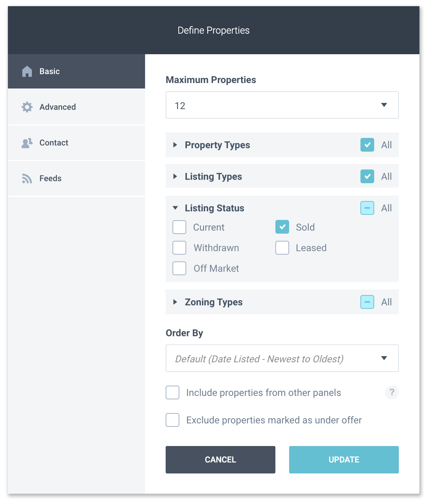
Task: Switch to the Feeds tab
Action: point(76,178)
